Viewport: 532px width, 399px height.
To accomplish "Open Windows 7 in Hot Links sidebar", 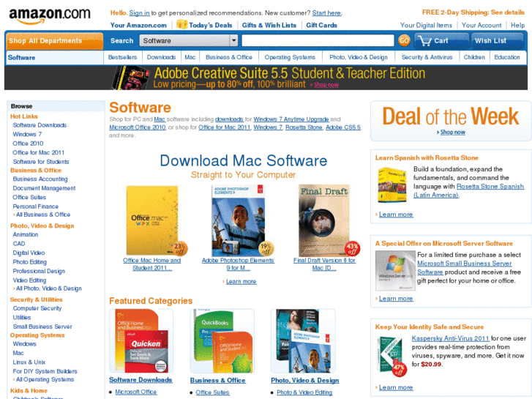I will point(27,134).
